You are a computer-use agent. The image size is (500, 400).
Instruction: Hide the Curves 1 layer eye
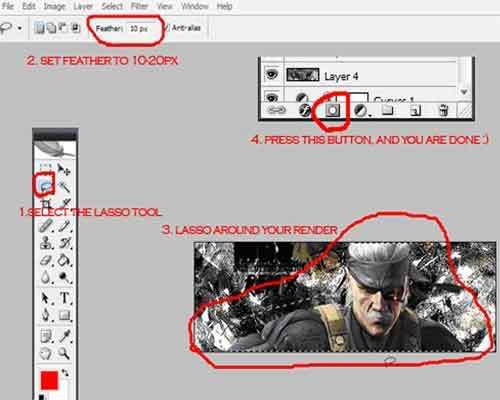272,97
